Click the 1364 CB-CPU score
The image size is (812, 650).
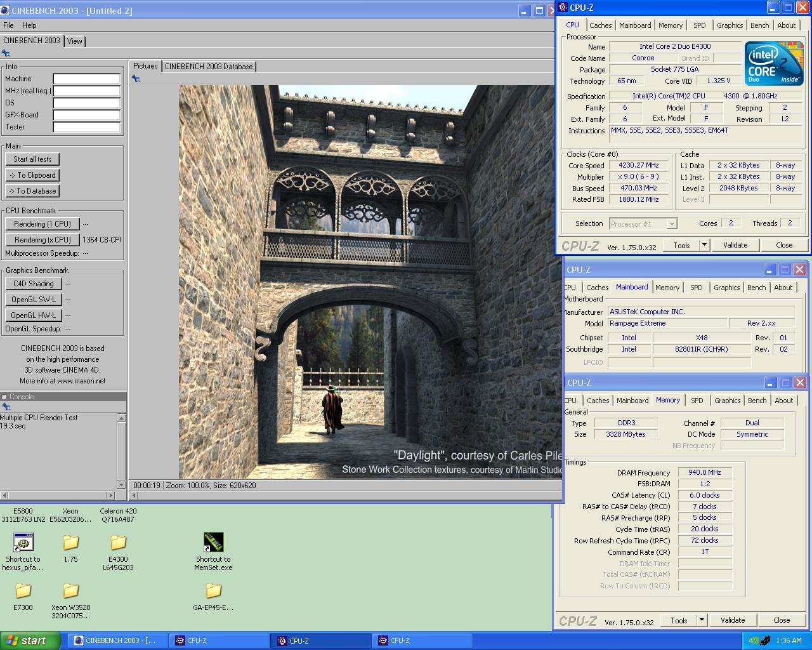click(101, 240)
